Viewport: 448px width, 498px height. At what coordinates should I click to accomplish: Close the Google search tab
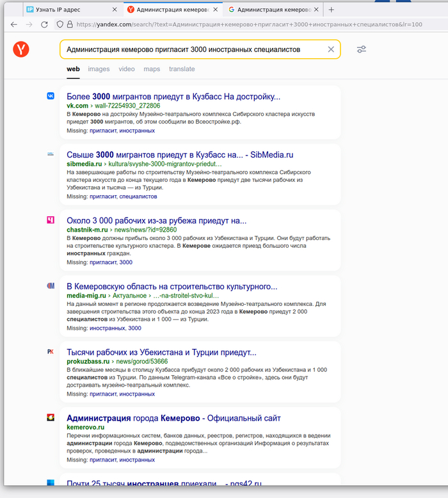click(316, 10)
